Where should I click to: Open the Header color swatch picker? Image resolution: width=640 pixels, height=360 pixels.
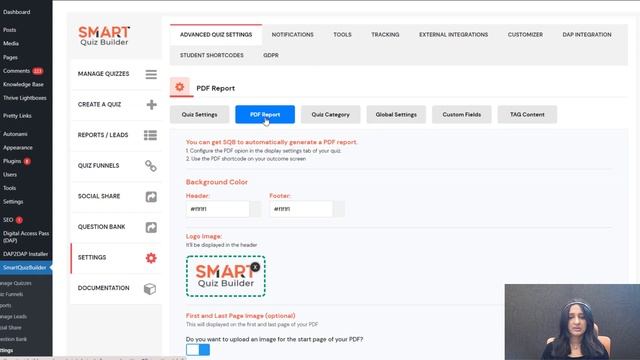[256, 209]
